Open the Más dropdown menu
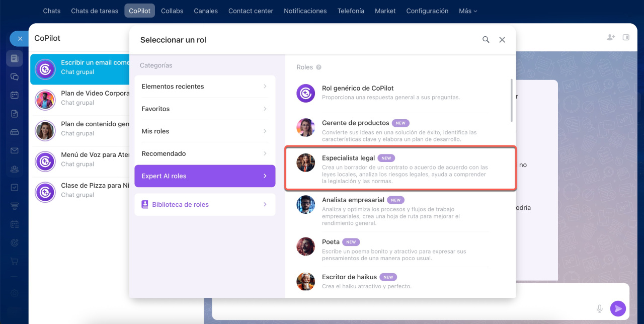 click(x=468, y=11)
